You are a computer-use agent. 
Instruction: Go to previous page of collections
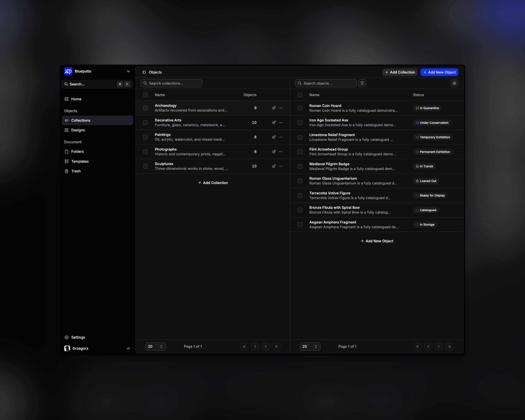point(255,346)
